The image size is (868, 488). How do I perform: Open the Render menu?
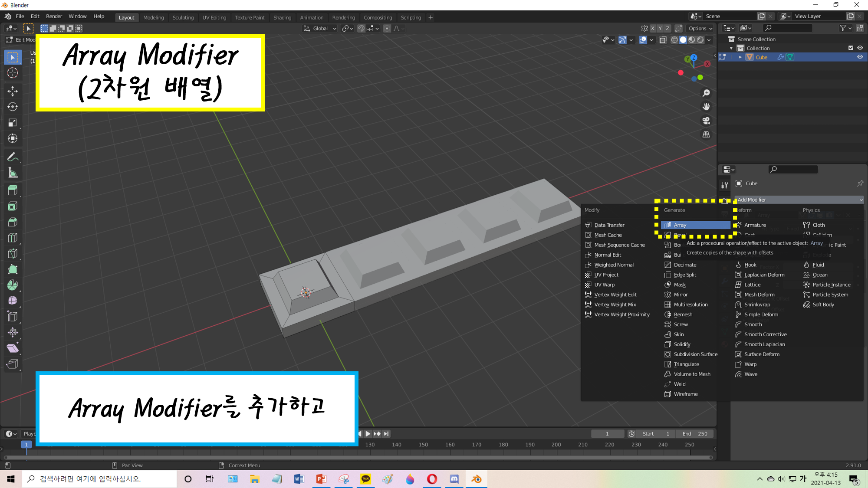[54, 16]
